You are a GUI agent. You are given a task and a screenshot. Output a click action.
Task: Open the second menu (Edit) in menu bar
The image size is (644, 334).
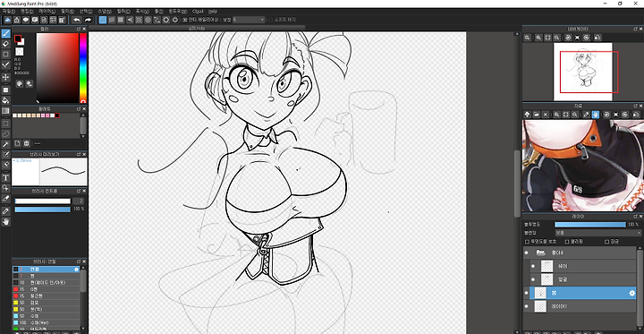coord(27,11)
